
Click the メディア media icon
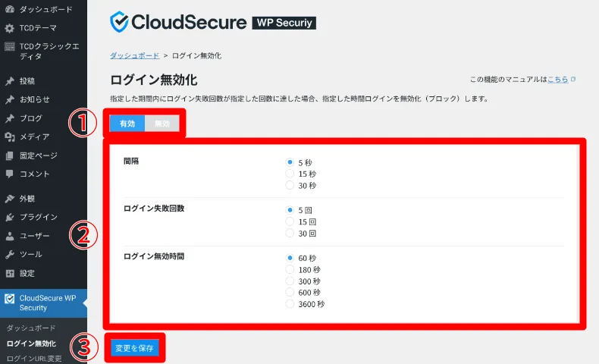pos(10,136)
